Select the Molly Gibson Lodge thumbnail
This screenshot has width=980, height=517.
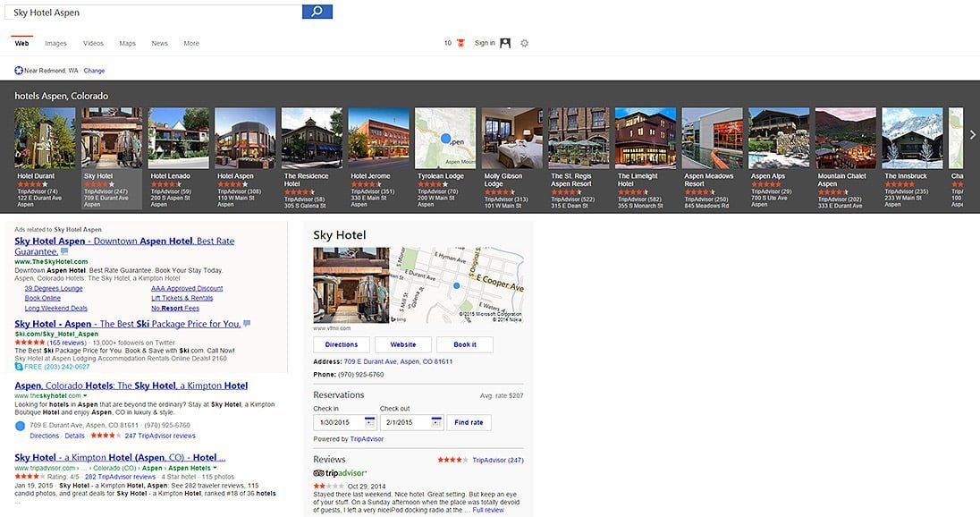coord(511,138)
